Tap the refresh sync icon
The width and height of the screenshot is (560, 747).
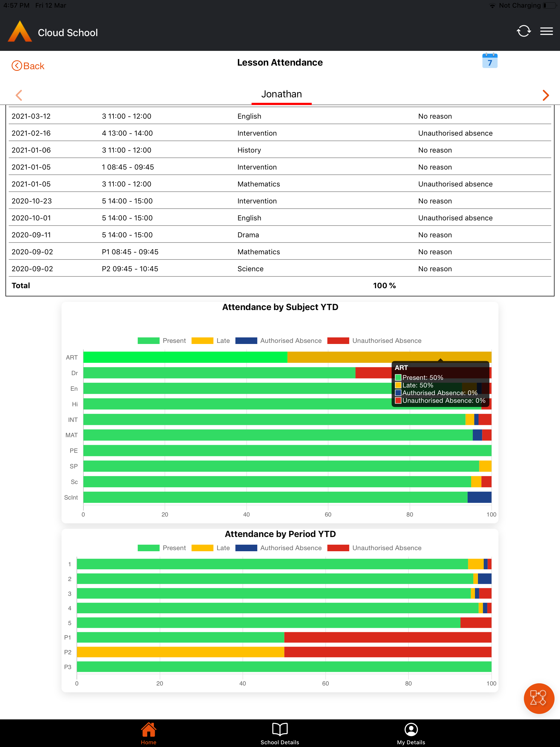pyautogui.click(x=524, y=31)
